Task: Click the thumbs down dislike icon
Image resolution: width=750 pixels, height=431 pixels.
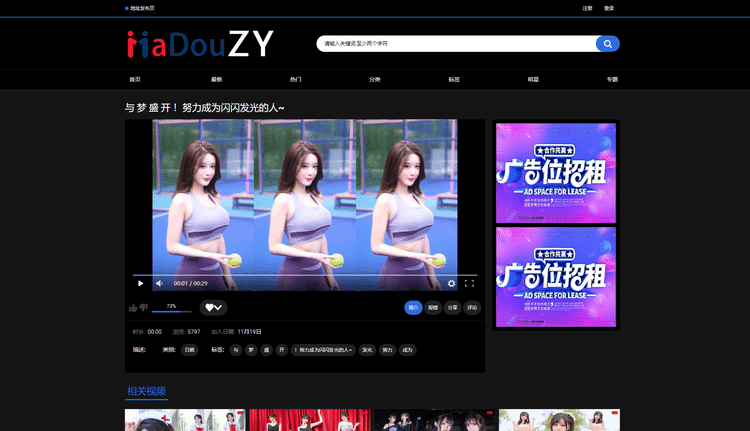Action: 144,308
